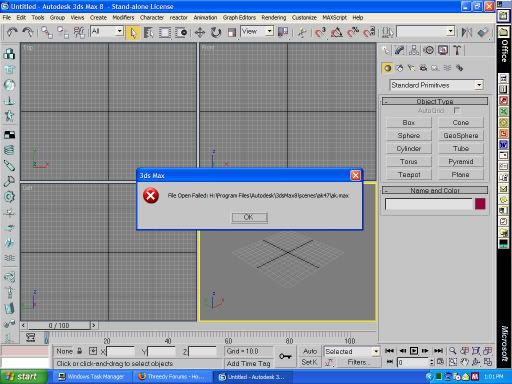512x384 pixels.
Task: Open the Standard Primitives dropdown
Action: pos(436,85)
